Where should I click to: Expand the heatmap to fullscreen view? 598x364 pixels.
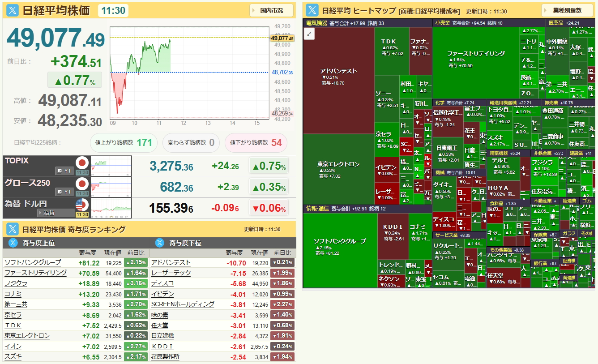click(309, 34)
